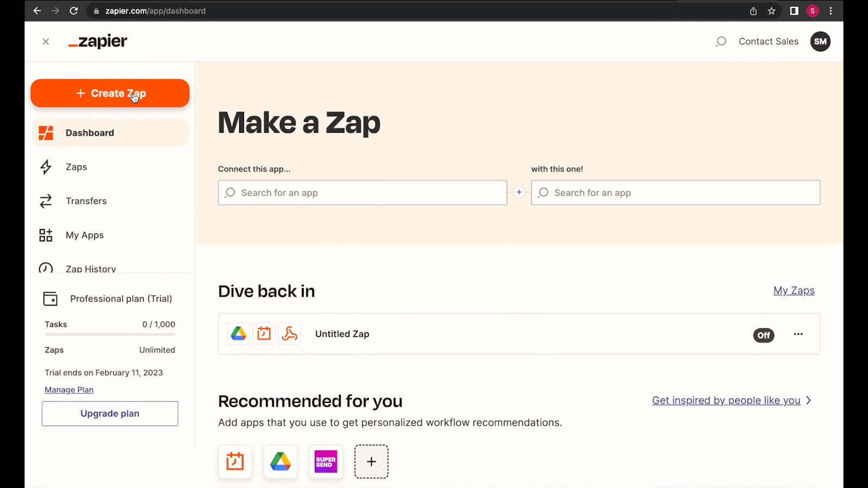Click the dashed add-app plus tile
Screen dimensions: 868x488
[372, 461]
